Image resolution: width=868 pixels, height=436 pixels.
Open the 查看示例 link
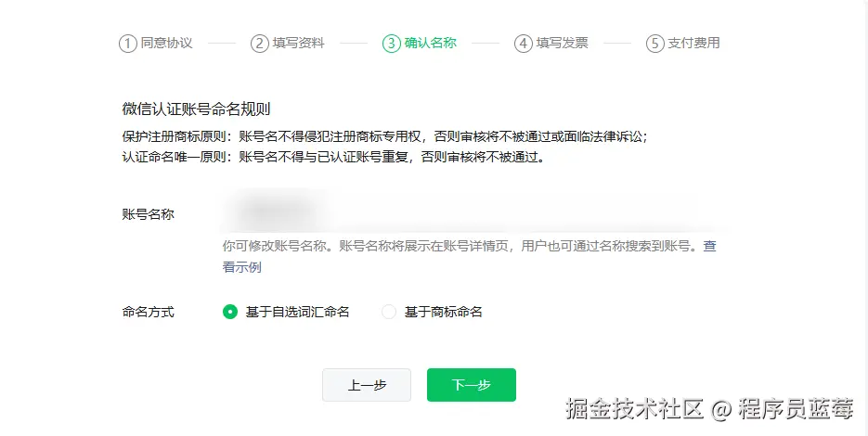pos(242,267)
